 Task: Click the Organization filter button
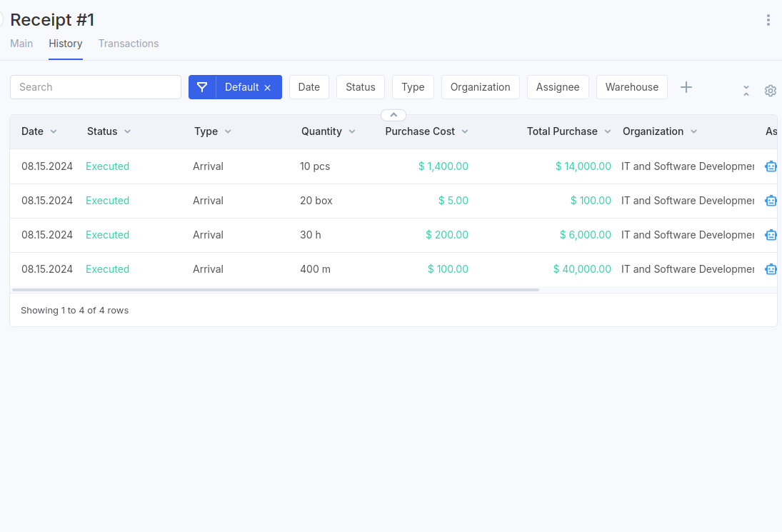tap(480, 87)
